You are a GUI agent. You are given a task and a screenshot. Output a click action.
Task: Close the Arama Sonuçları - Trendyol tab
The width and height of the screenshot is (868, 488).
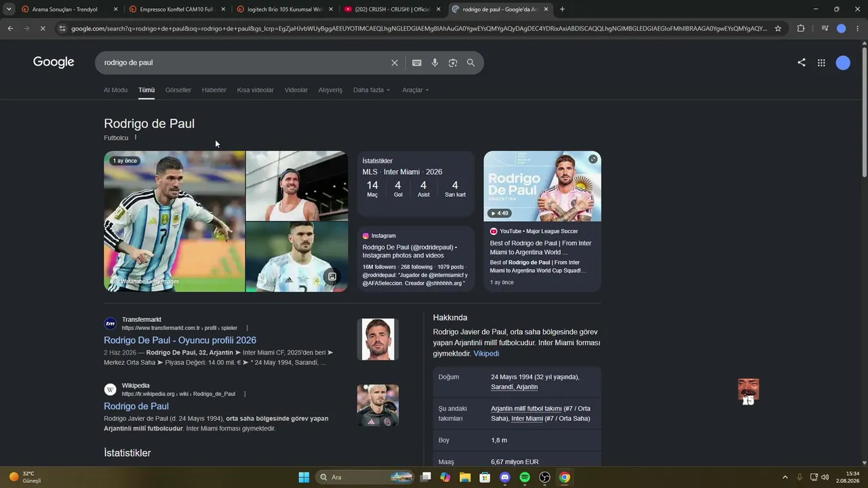pyautogui.click(x=115, y=9)
